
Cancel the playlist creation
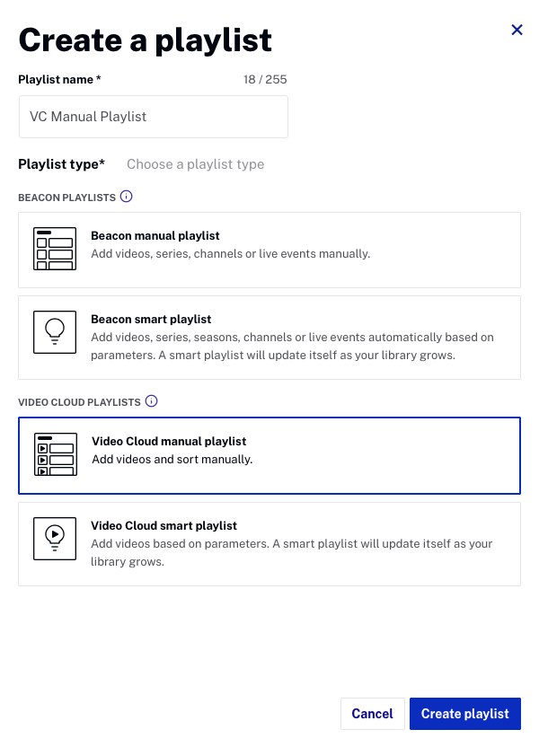tap(372, 714)
